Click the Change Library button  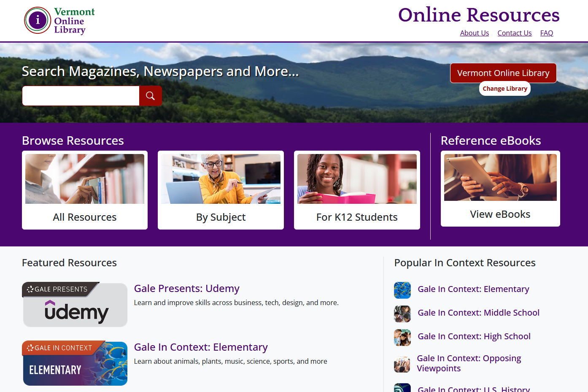point(505,89)
